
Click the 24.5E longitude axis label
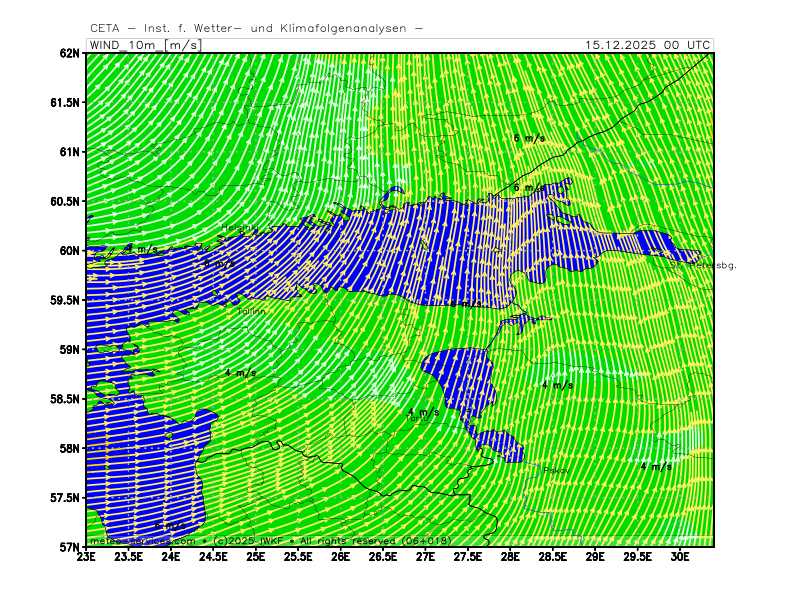tap(214, 559)
